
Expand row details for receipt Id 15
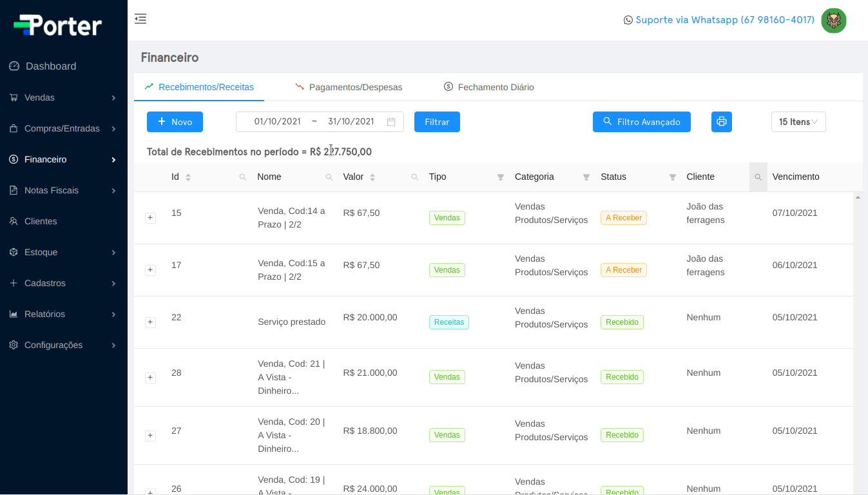150,218
